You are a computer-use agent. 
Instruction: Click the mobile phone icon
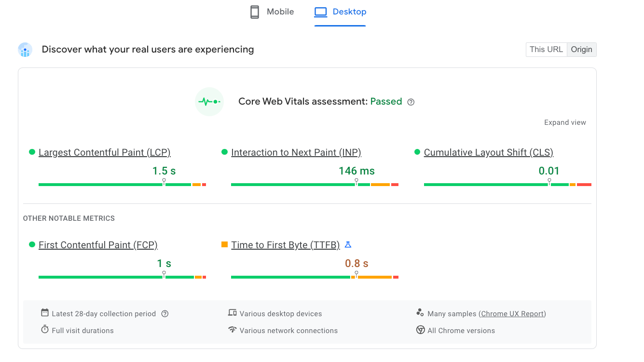coord(255,12)
